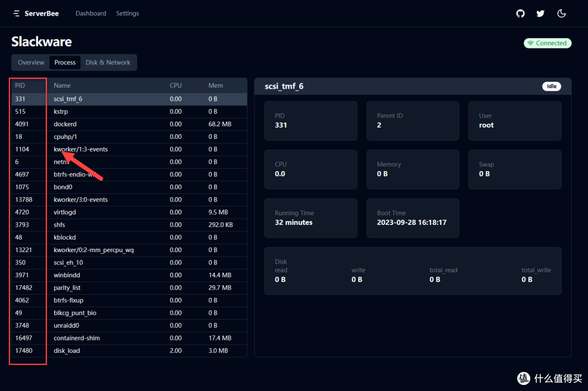Image resolution: width=588 pixels, height=391 pixels.
Task: Open the Dashboard menu item
Action: pos(91,14)
